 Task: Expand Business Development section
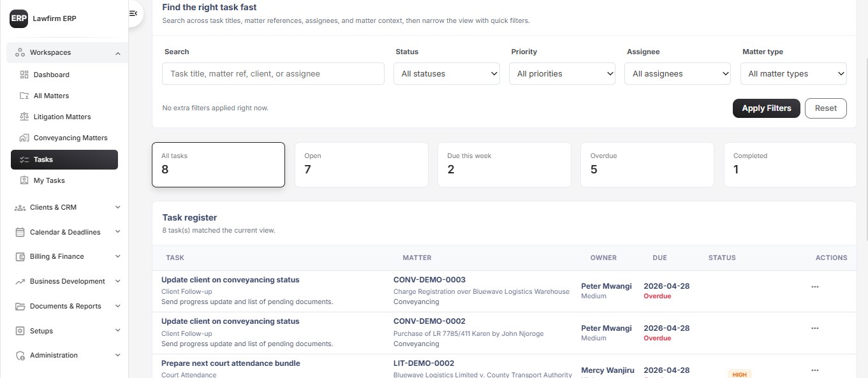(x=117, y=281)
